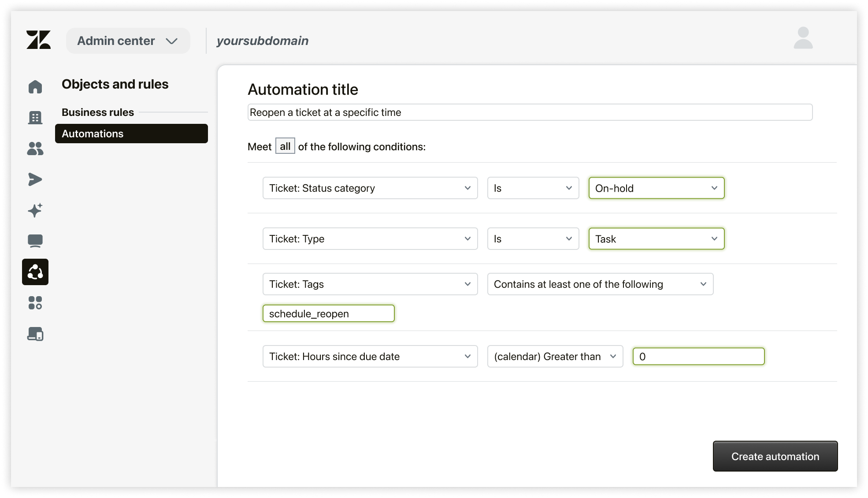
Task: Open the AI sparkle icon in the sidebar
Action: (x=35, y=210)
